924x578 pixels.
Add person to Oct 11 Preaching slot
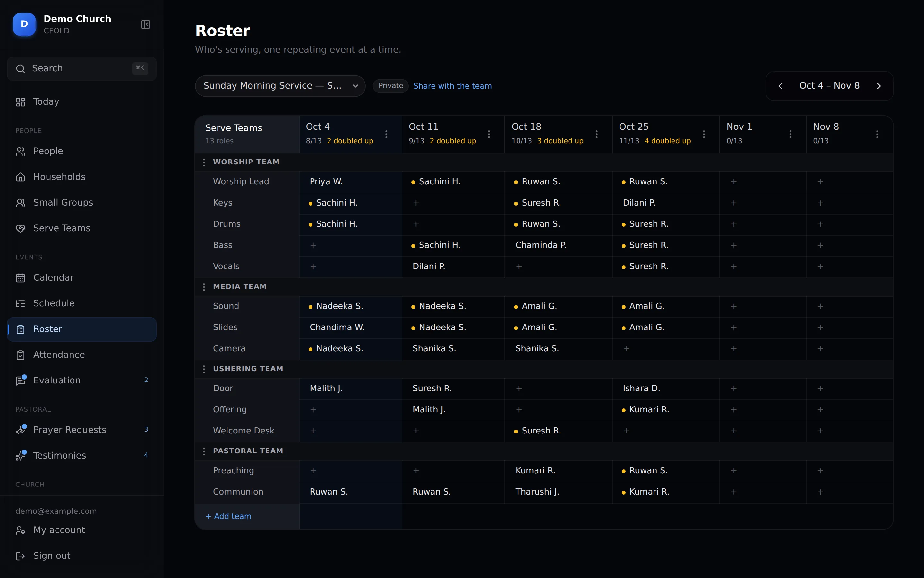tap(416, 470)
